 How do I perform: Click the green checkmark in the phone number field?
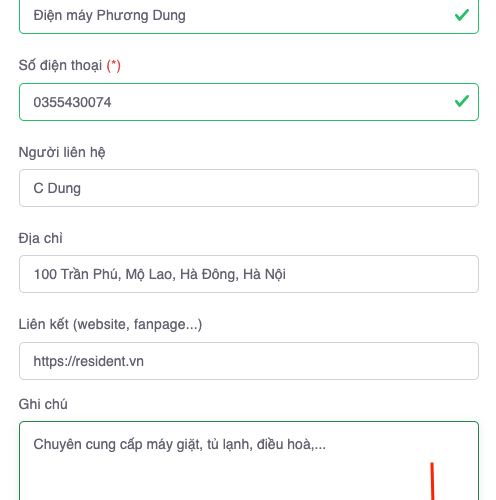click(462, 101)
